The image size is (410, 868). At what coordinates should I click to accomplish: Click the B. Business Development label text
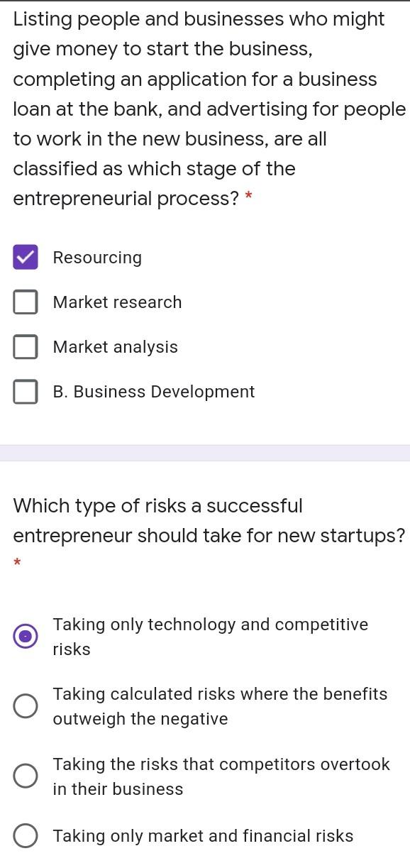pyautogui.click(x=153, y=392)
